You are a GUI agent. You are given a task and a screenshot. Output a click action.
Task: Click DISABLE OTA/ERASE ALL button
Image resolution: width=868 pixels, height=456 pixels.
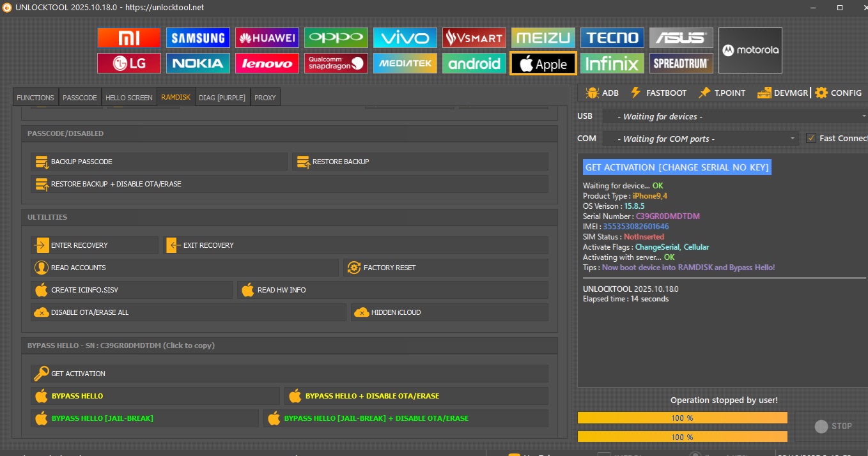pyautogui.click(x=189, y=312)
